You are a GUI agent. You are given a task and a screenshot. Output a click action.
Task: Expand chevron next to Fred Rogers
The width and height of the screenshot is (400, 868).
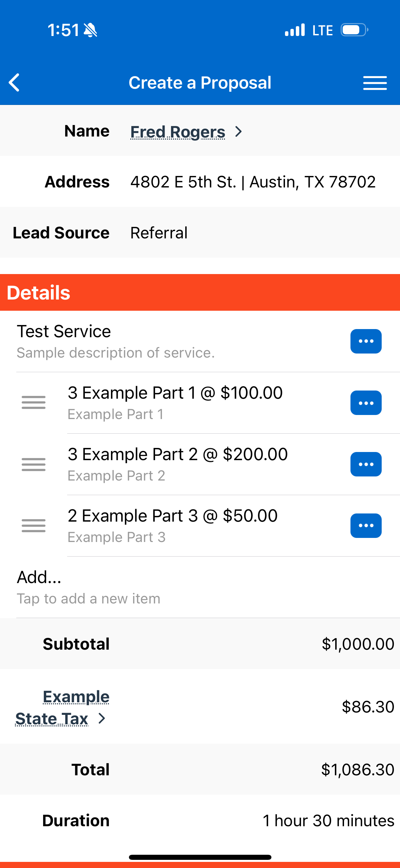(x=239, y=132)
